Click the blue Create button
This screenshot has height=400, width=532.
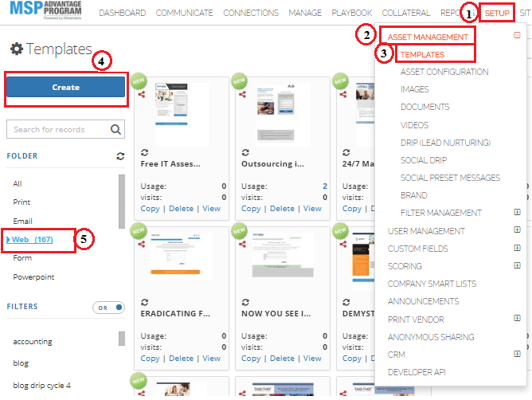tap(65, 88)
